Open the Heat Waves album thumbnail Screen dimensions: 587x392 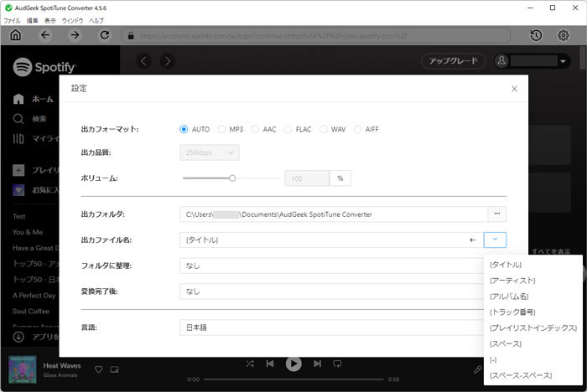point(23,369)
